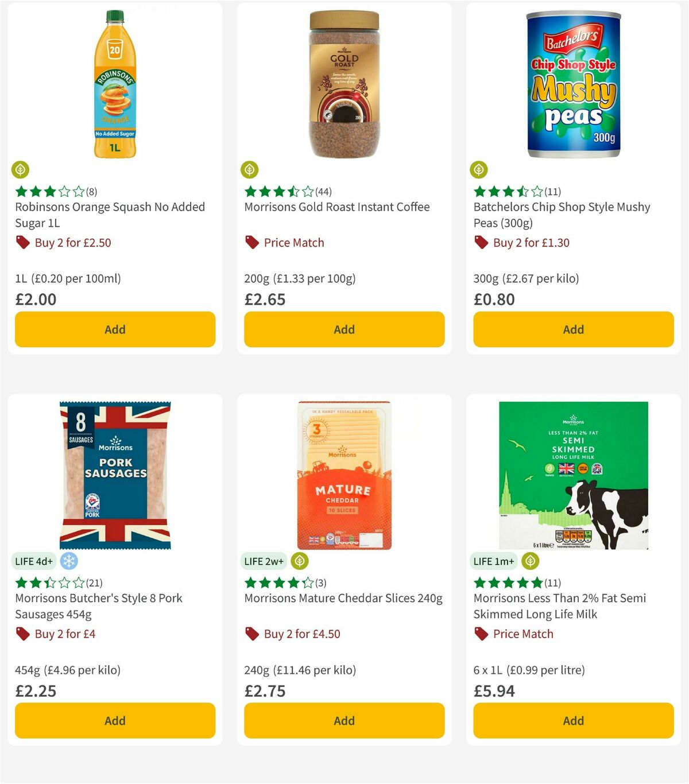Click the snowflake frozen icon on Pork Sausages
Viewport: 689px width, 784px height.
pos(69,561)
